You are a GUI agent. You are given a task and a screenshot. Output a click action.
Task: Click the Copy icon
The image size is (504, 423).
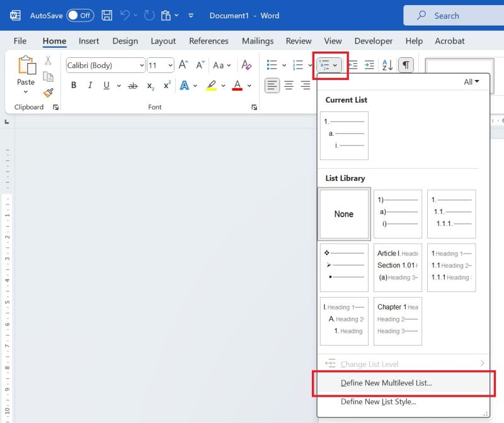point(48,77)
